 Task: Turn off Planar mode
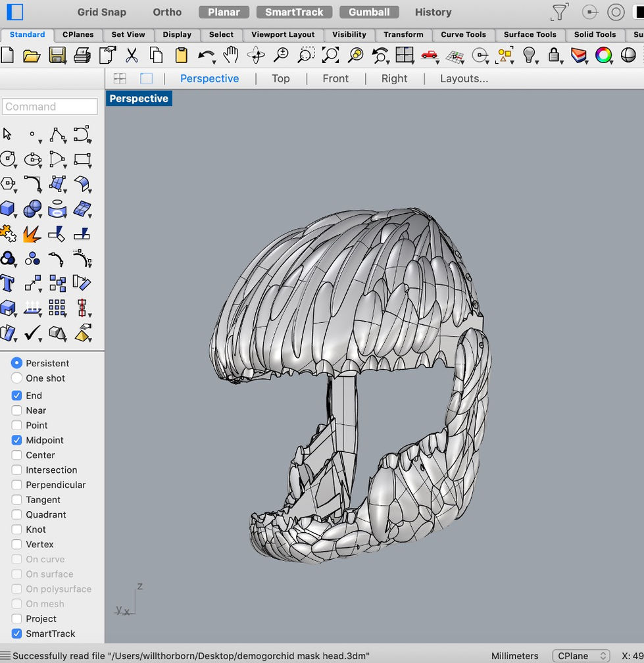point(224,12)
